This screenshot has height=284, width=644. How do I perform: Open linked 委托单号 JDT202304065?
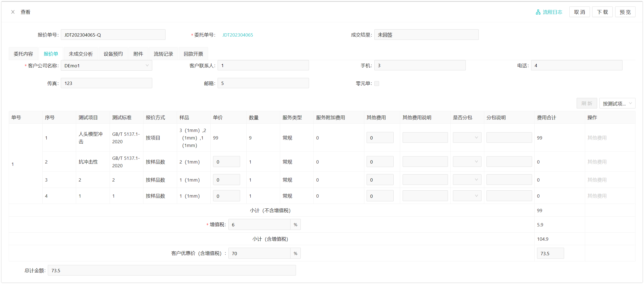(238, 35)
